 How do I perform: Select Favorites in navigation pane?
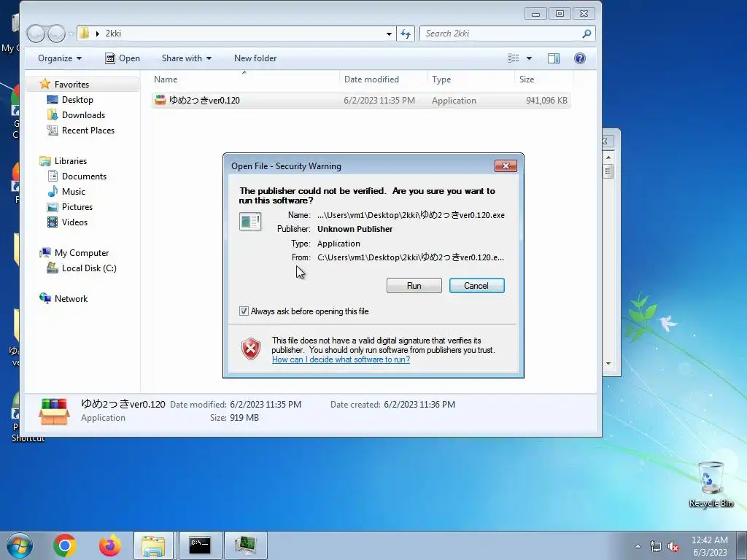tap(71, 85)
